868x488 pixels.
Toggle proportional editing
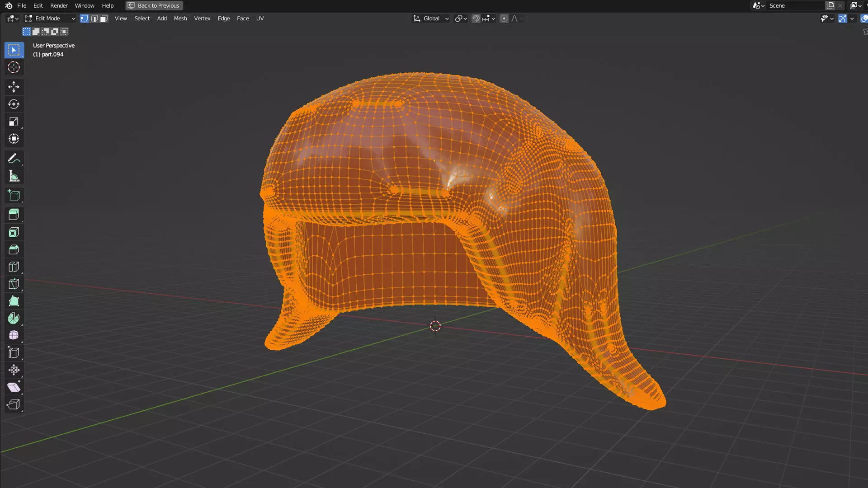(504, 19)
